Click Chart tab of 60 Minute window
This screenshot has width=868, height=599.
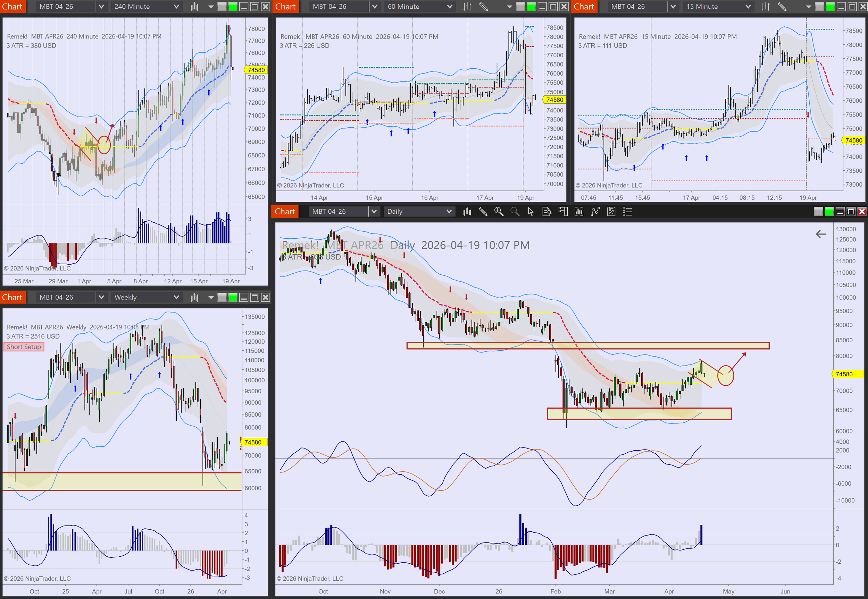285,6
